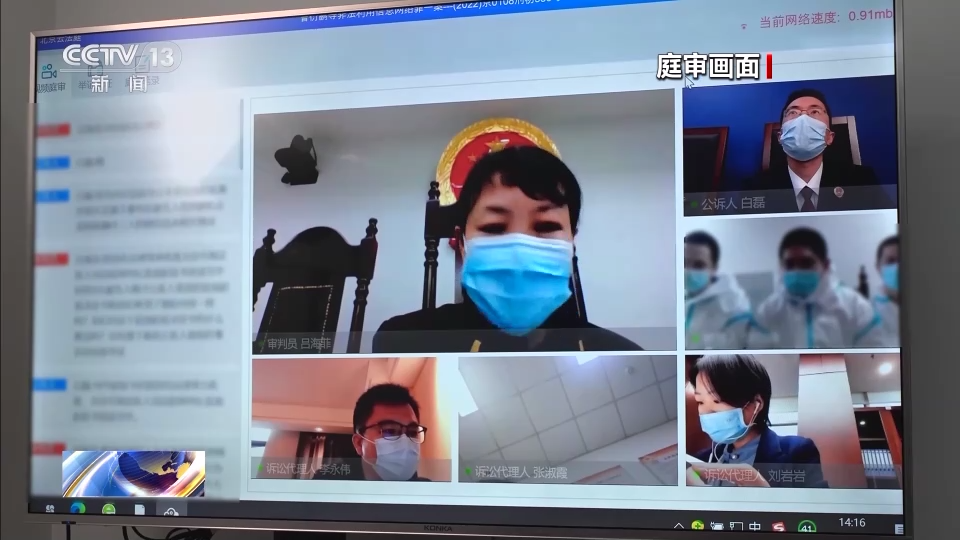Click the Microsoft Edge taskbar icon

click(x=77, y=509)
